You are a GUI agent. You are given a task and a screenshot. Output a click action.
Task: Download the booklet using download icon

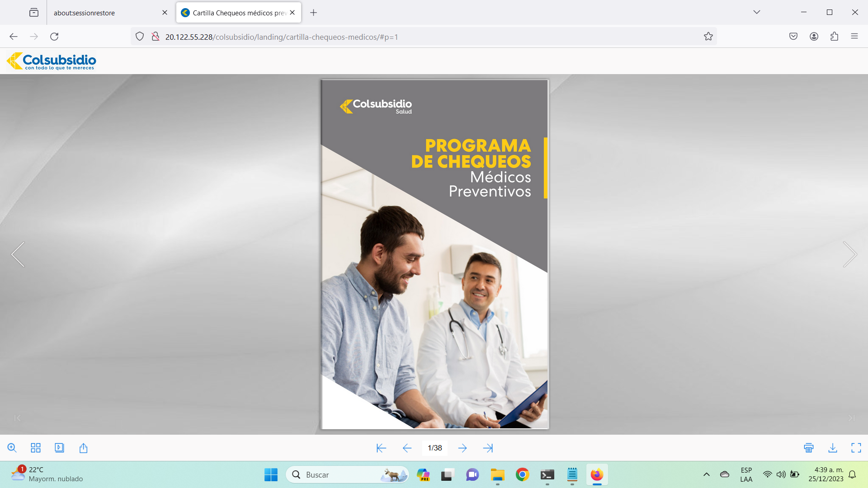click(832, 448)
